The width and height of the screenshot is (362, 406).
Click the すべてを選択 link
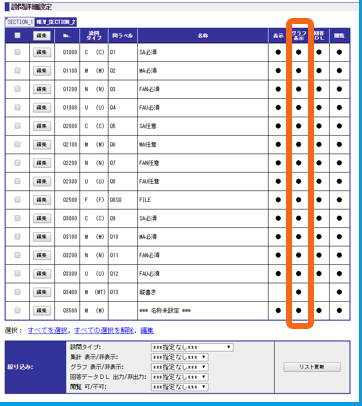48,331
